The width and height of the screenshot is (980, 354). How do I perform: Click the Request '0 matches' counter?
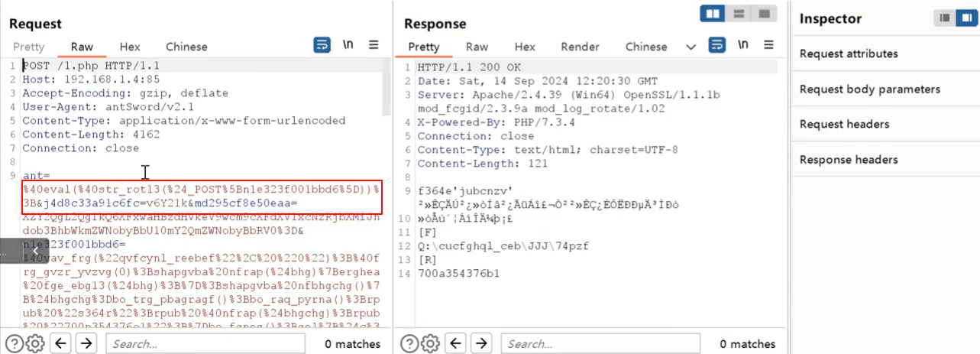pyautogui.click(x=352, y=344)
